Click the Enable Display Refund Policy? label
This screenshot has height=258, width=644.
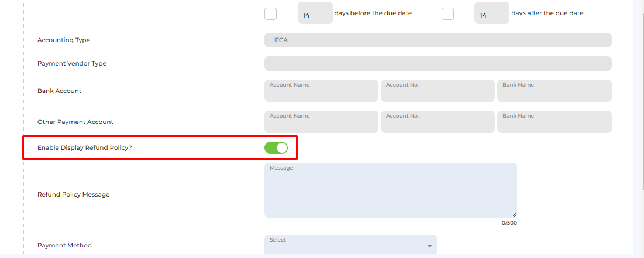click(x=85, y=148)
